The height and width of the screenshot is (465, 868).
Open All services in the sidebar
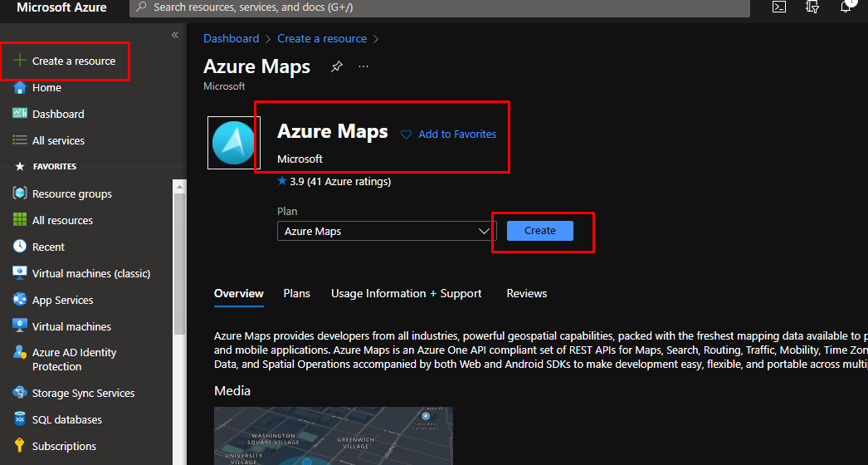click(58, 141)
